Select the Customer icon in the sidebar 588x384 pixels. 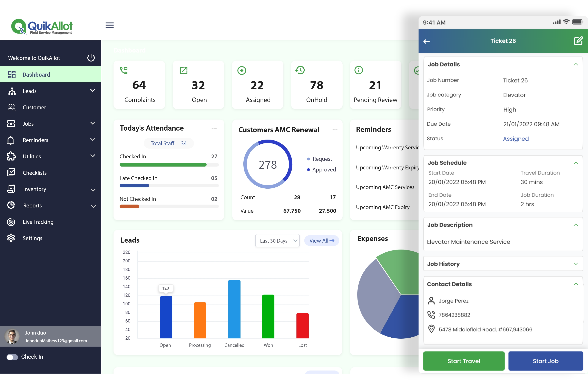(x=11, y=107)
